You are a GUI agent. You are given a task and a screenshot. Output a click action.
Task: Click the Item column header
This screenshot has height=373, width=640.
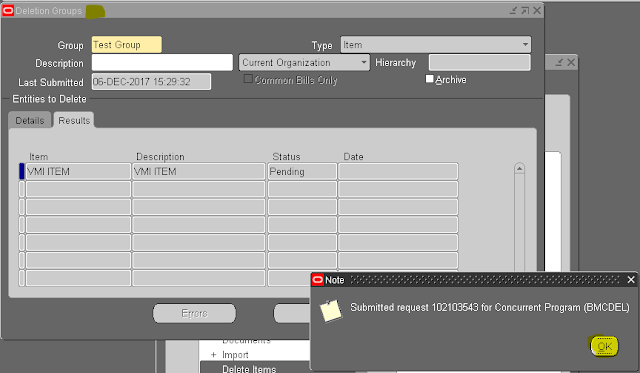coord(38,157)
